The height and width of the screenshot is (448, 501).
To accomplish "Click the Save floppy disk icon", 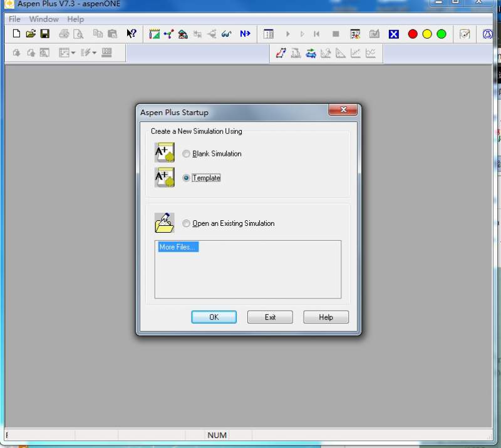I will tap(44, 34).
